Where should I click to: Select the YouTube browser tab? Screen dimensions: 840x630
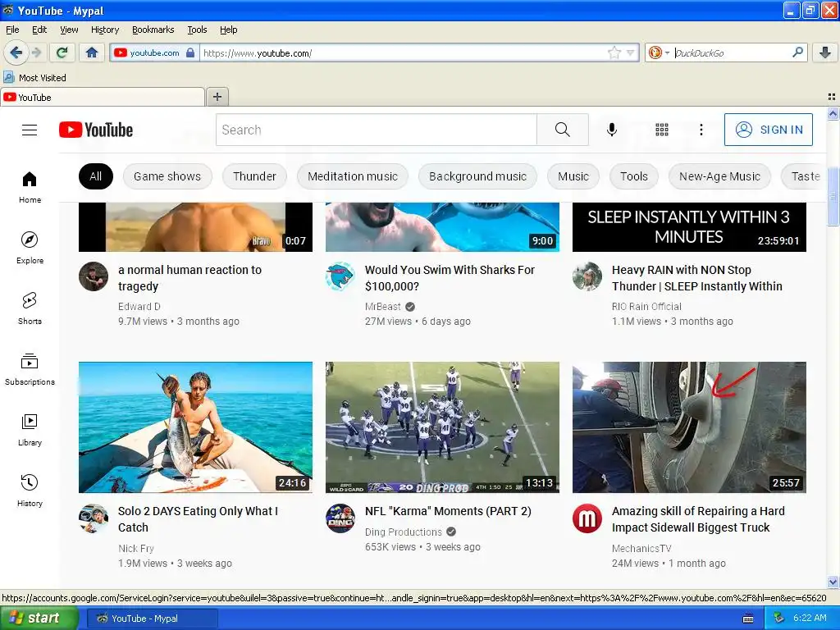103,97
